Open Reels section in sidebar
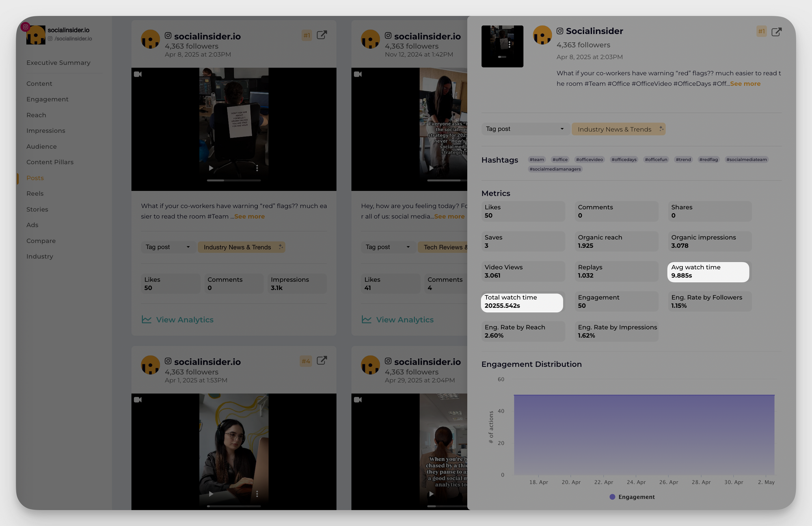The image size is (812, 526). click(x=35, y=194)
